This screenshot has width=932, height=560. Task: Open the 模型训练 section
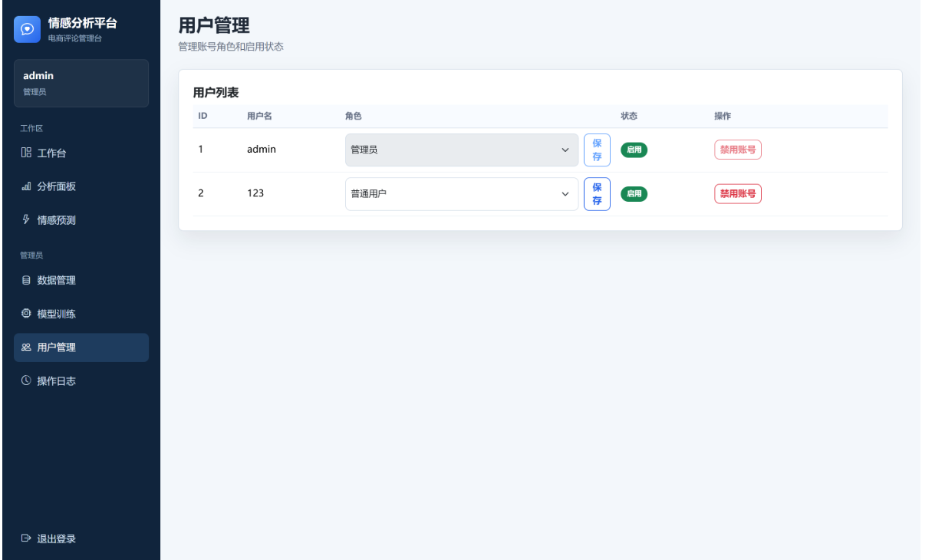[81, 314]
